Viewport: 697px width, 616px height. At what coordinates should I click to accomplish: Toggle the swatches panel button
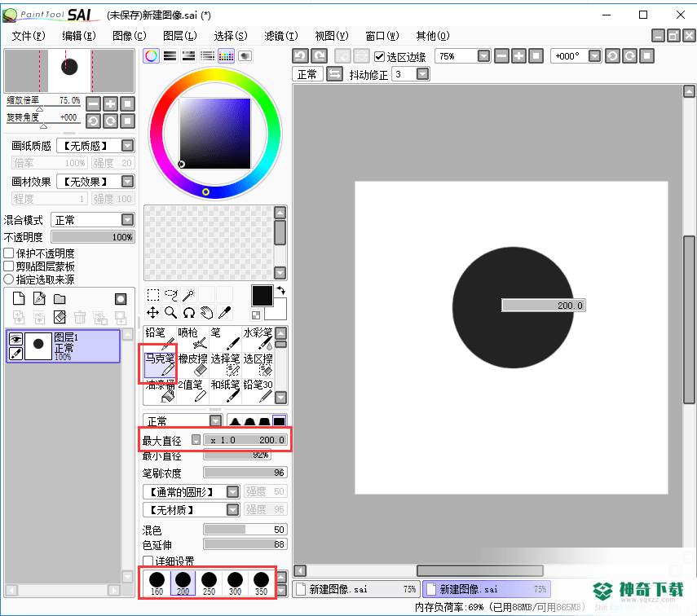(x=226, y=56)
